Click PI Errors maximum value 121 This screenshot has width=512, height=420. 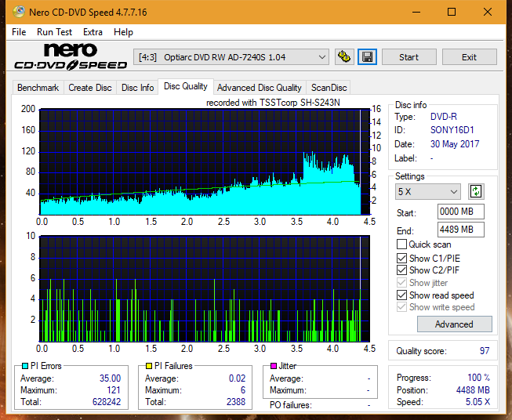(114, 390)
